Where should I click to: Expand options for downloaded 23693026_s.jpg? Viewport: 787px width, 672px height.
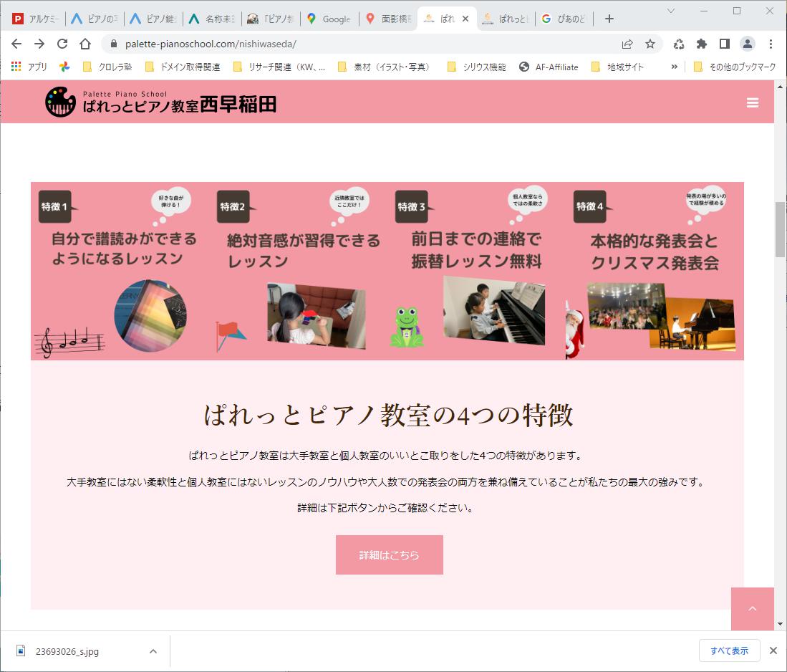[153, 651]
